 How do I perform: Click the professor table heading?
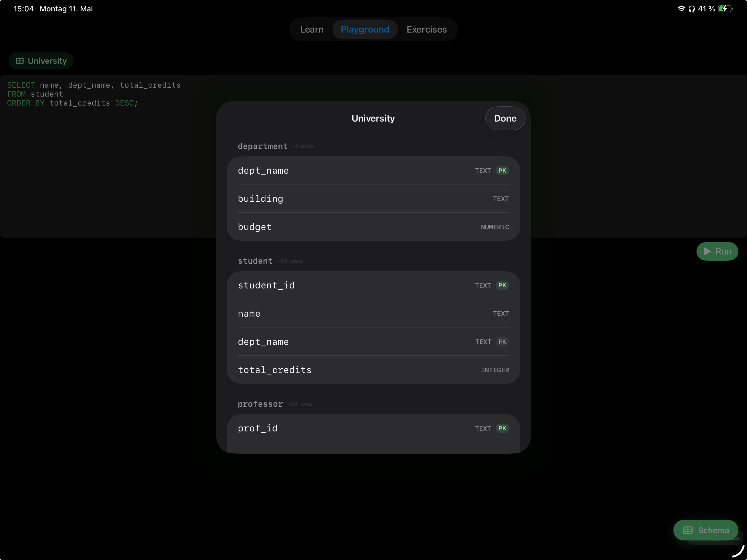(x=260, y=404)
